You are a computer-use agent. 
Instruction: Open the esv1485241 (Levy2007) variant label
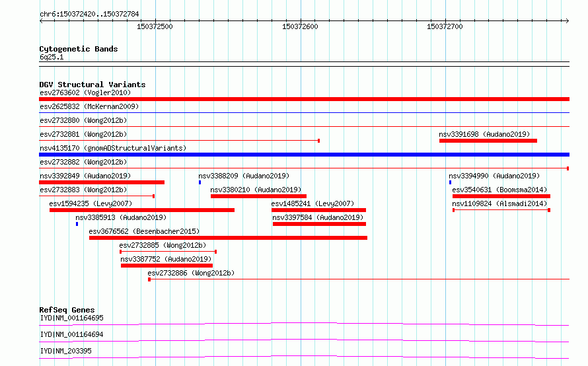(x=312, y=203)
